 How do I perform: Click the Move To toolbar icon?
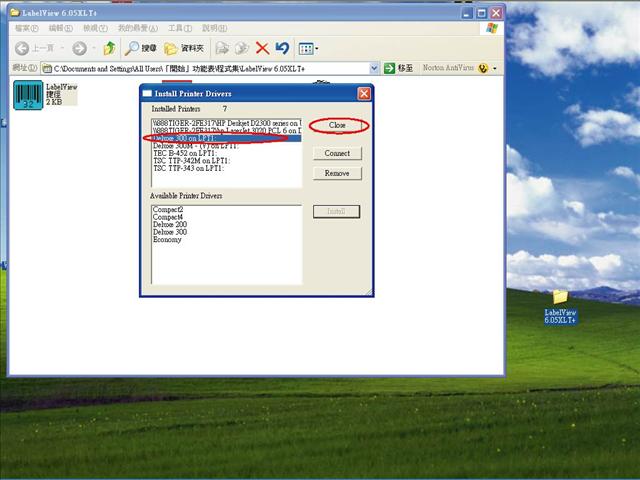coord(222,48)
